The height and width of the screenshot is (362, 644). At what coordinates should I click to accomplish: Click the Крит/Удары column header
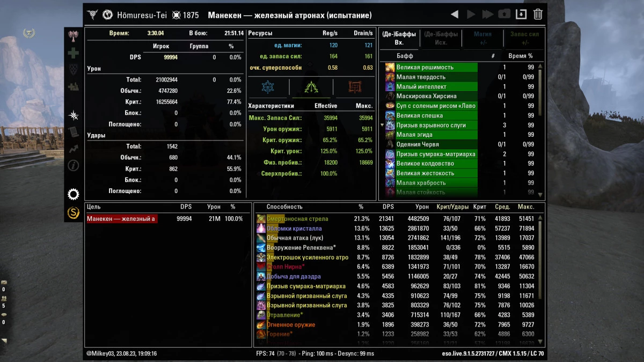452,207
